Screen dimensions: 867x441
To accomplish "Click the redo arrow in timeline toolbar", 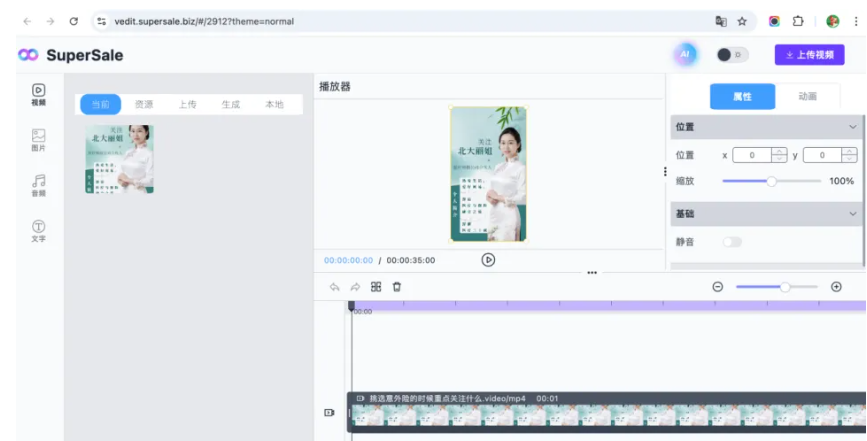I will 355,287.
